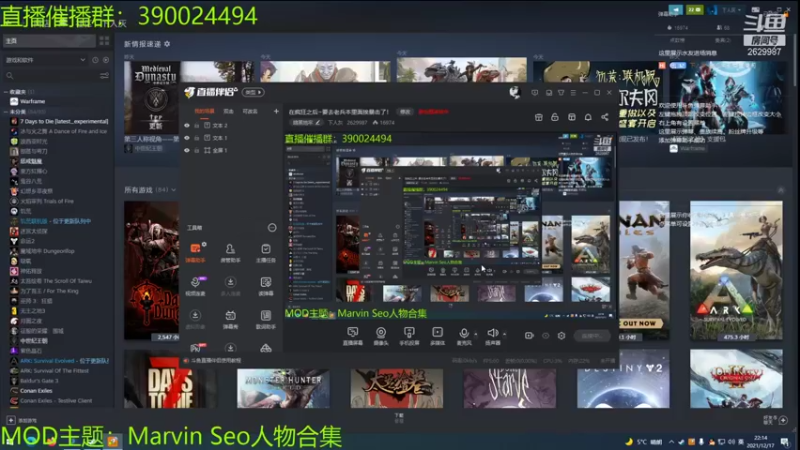
Task: Select Conan Exiles in the library list
Action: click(36, 391)
